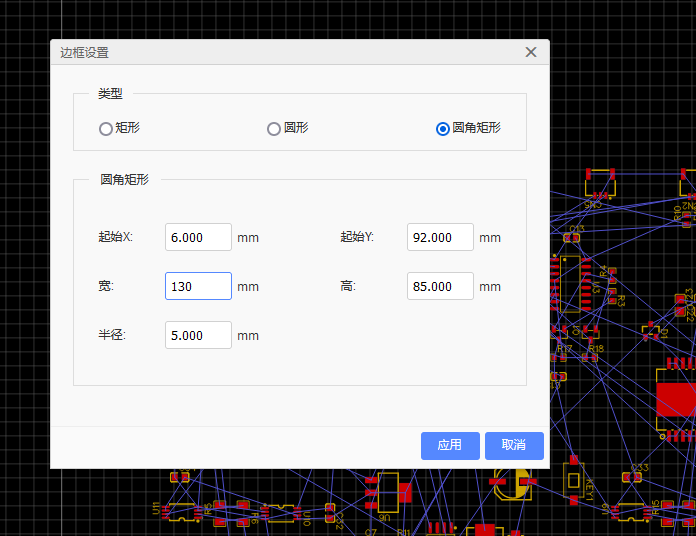Click the 类型 group label
Viewport: 696px width, 536px height.
tap(110, 94)
